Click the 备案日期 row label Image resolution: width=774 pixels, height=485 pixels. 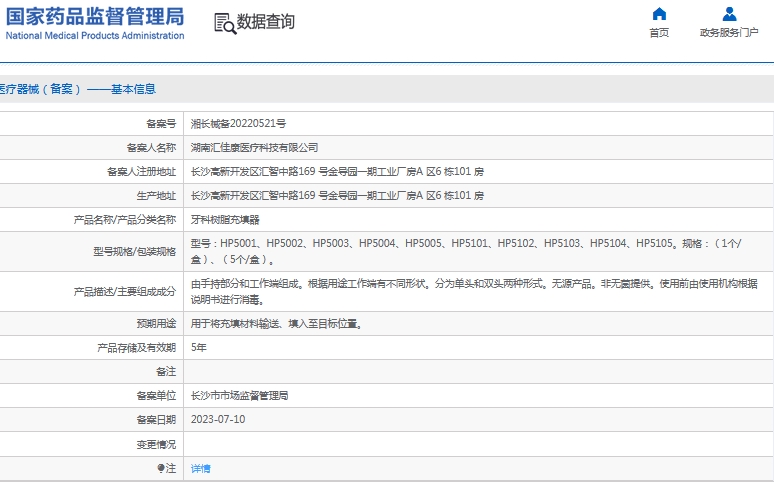tap(156, 420)
